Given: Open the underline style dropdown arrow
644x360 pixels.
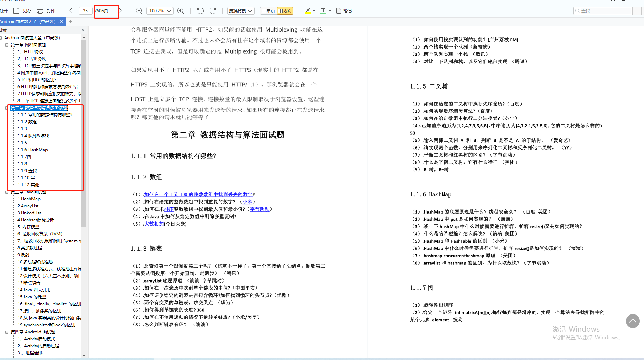Looking at the screenshot, I should [330, 11].
